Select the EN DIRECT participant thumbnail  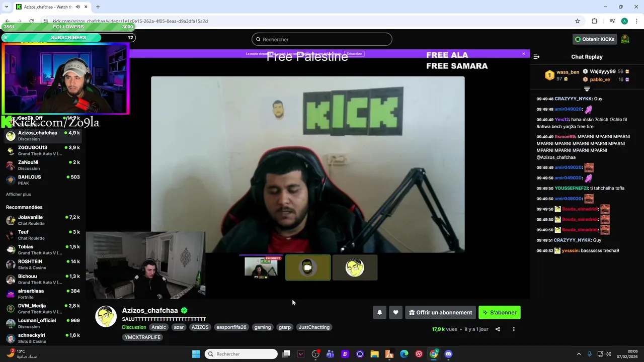point(261,267)
